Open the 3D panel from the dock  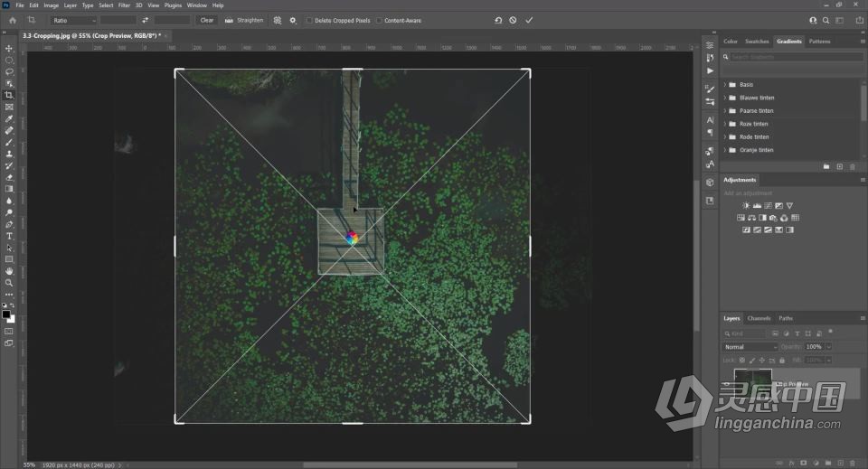[711, 182]
